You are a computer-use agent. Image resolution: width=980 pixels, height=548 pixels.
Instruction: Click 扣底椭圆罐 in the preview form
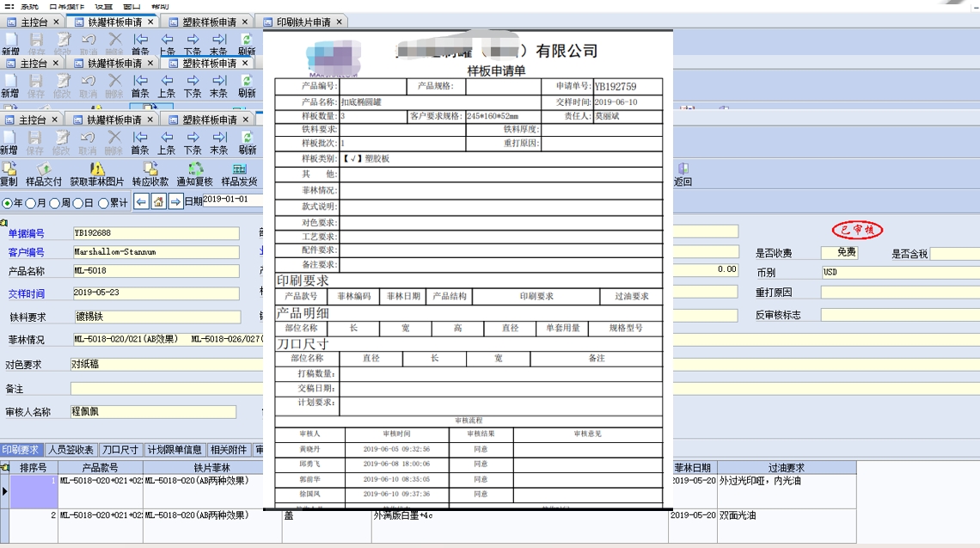(361, 102)
